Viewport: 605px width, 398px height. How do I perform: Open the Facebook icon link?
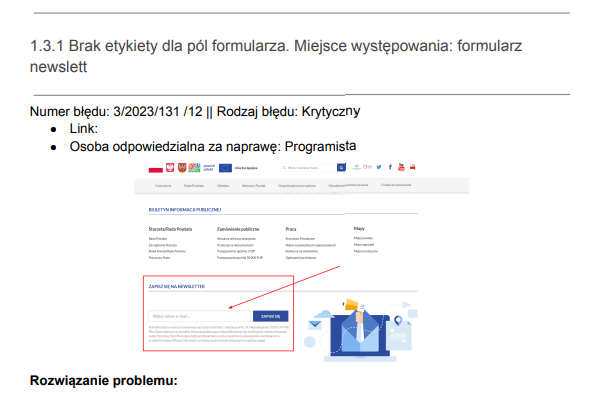tap(390, 167)
